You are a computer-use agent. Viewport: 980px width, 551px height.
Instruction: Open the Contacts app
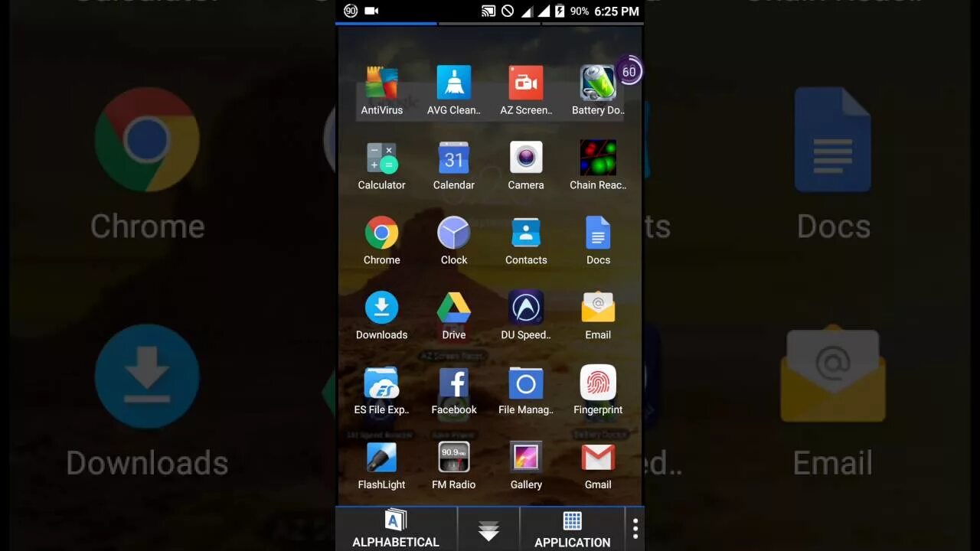[526, 240]
